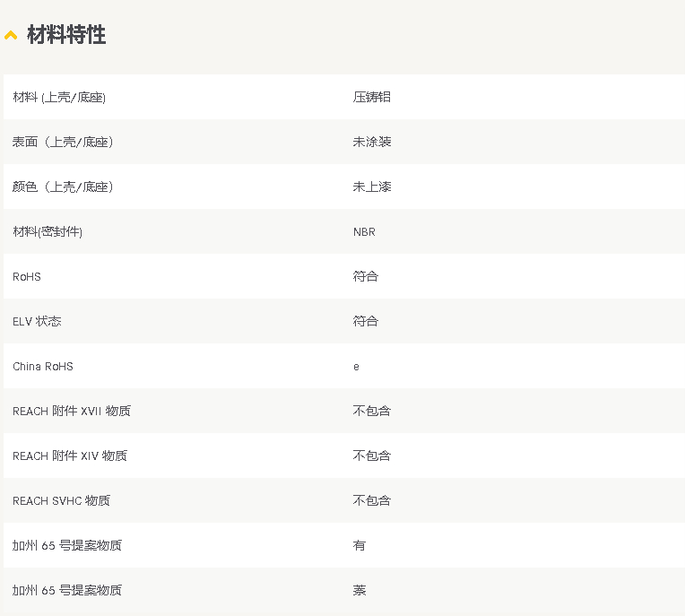
Task: Click 加州 65 号提案物质 label with value 有
Action: (x=67, y=546)
